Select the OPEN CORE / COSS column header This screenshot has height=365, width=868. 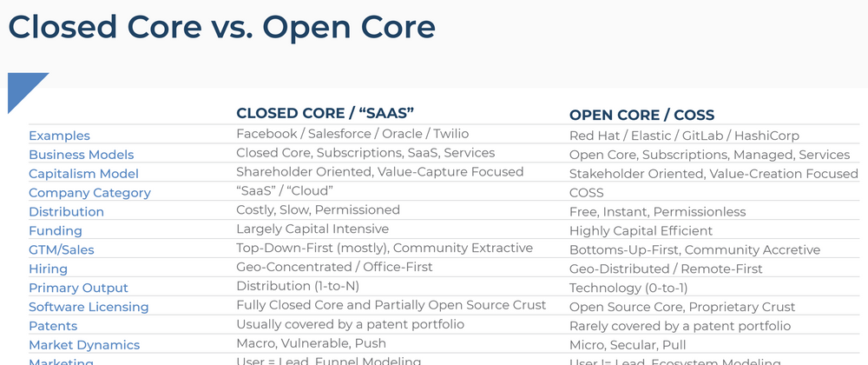tap(642, 116)
